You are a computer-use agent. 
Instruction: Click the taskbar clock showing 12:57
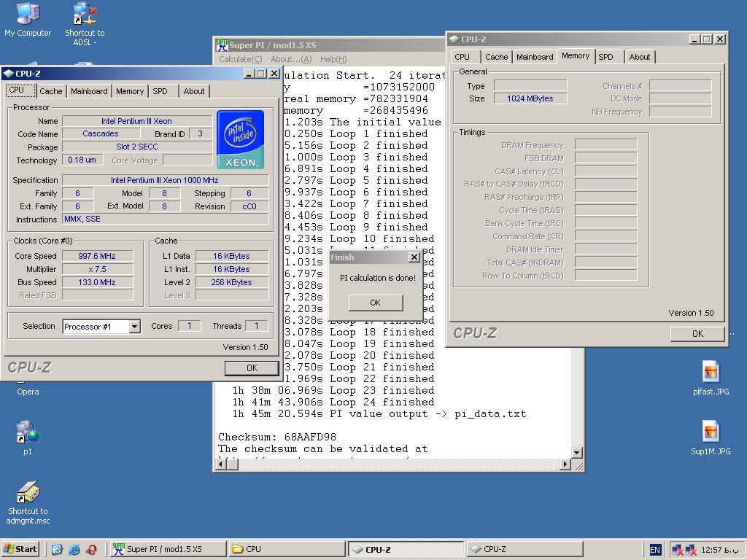click(x=720, y=550)
